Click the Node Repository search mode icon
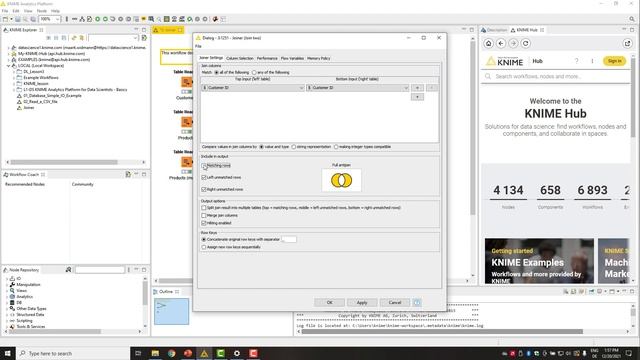This screenshot has height=360, width=640. 69,269
